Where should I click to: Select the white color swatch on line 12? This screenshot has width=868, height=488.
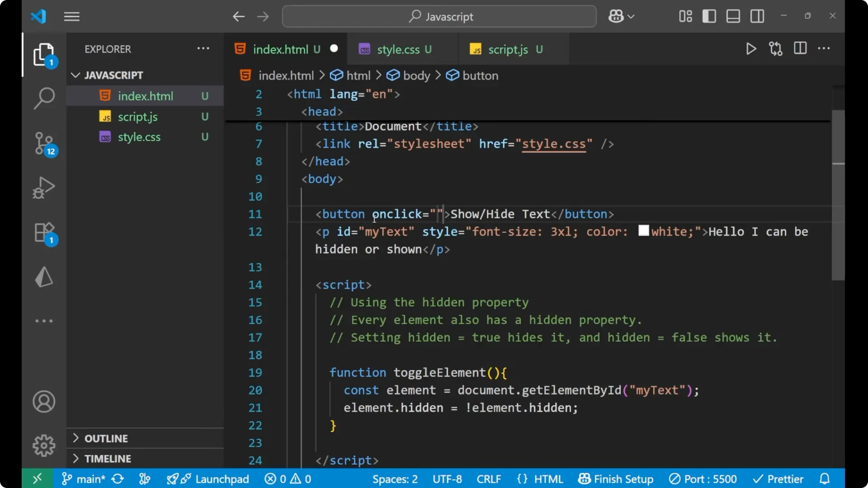643,231
